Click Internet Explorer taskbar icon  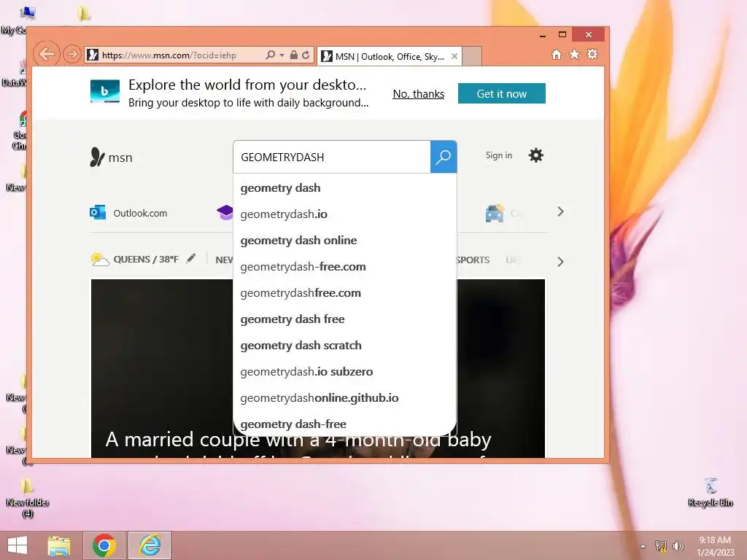150,545
